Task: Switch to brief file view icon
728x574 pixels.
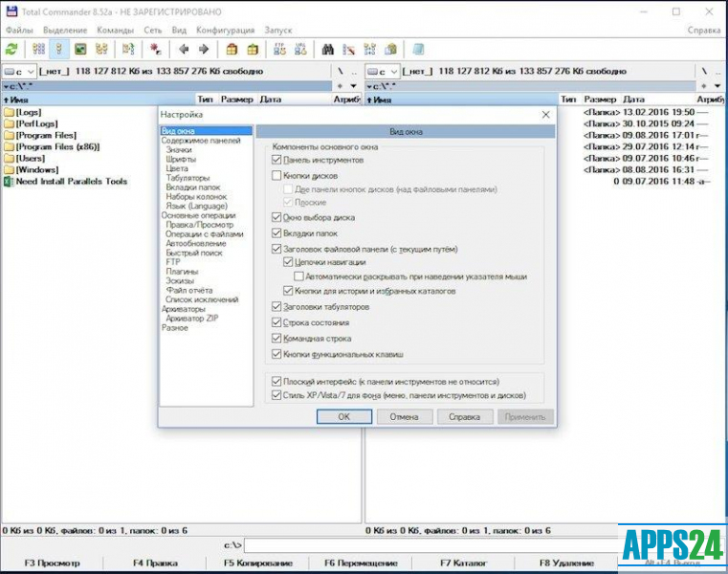Action: 39,49
